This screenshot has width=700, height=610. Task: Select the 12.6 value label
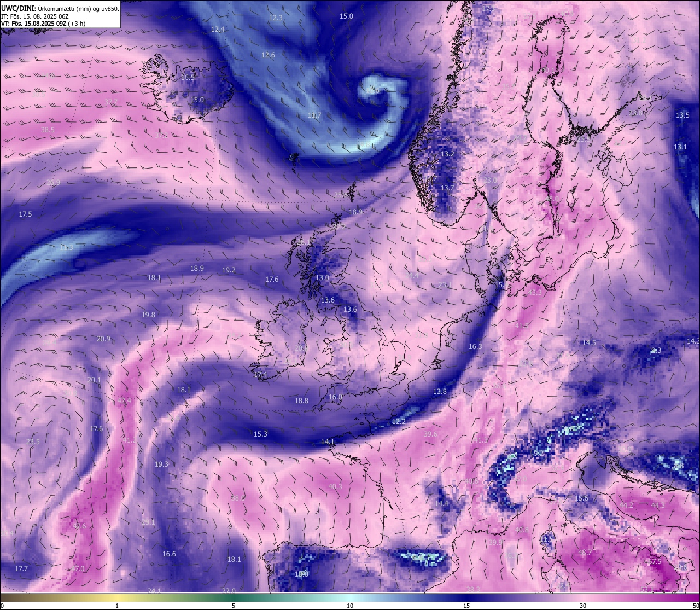pyautogui.click(x=268, y=55)
